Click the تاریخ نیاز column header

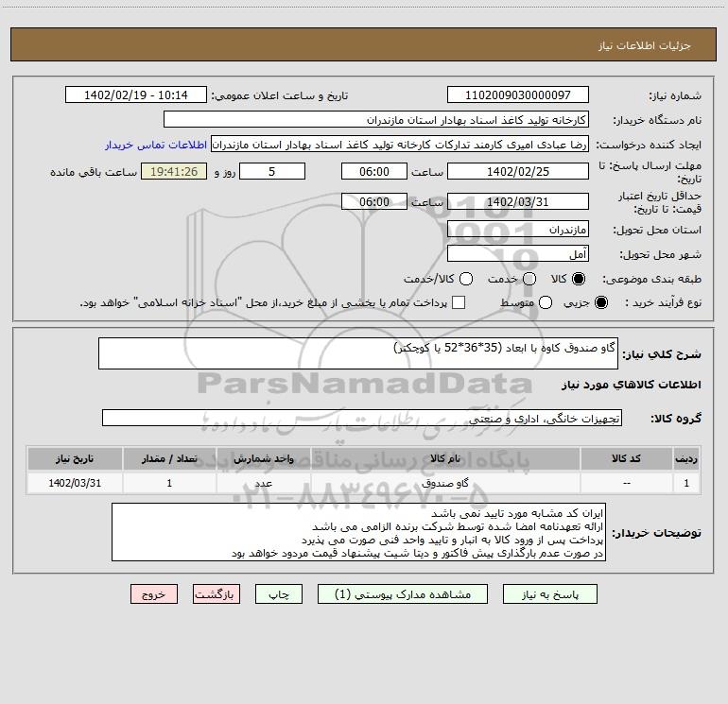[x=75, y=459]
